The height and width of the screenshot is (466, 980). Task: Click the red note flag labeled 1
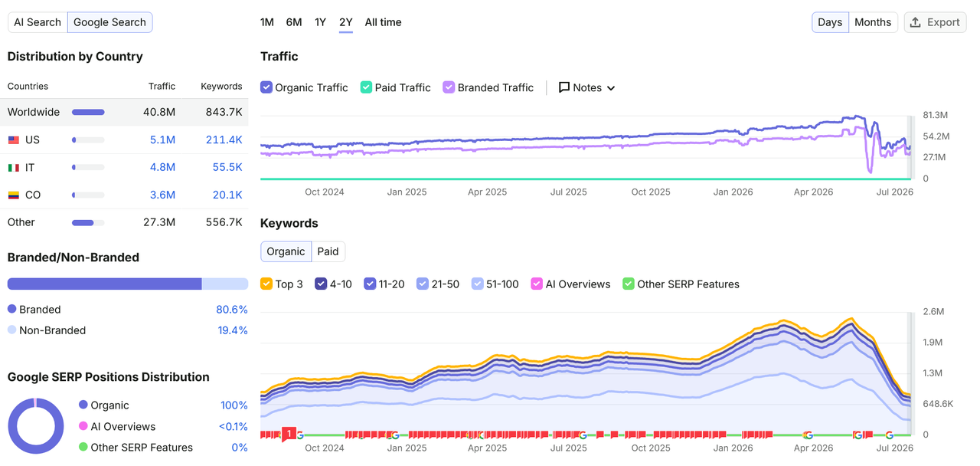pos(289,434)
